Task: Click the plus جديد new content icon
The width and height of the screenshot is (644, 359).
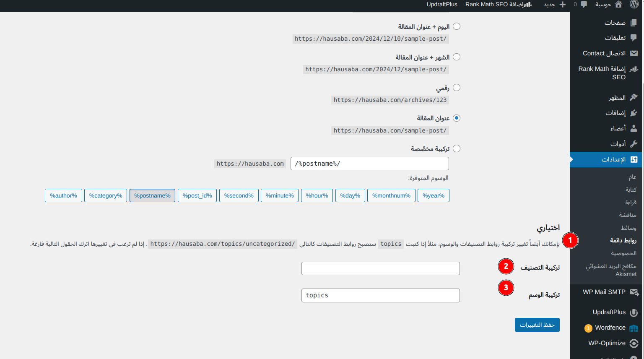Action: coord(563,5)
